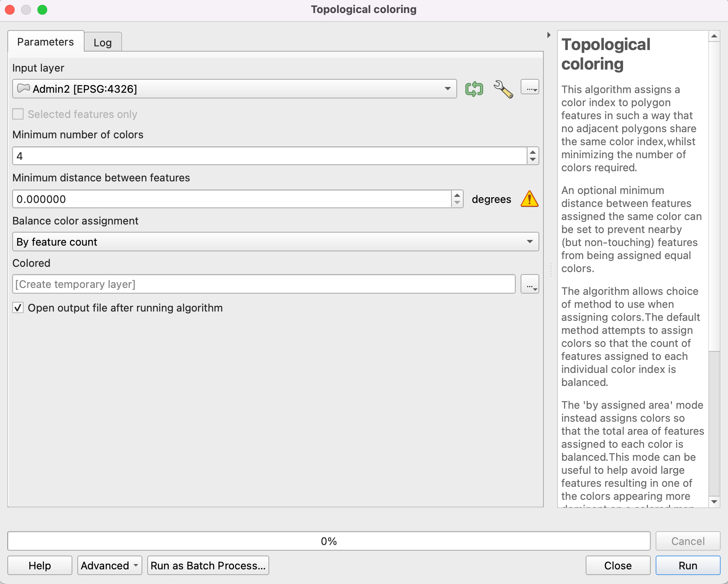Click the Minimum distance between features field
Viewport: 728px width, 584px height.
[x=232, y=199]
